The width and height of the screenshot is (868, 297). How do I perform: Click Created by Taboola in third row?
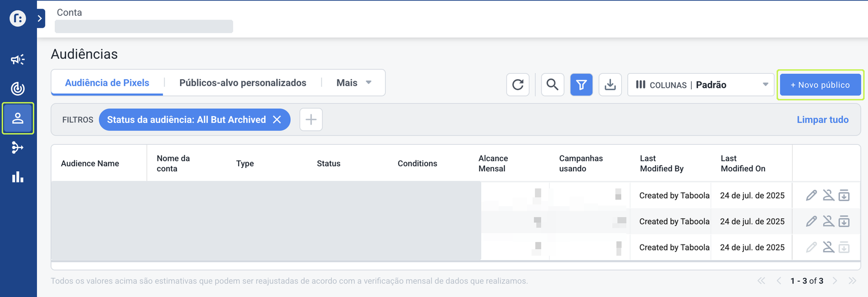pyautogui.click(x=674, y=248)
